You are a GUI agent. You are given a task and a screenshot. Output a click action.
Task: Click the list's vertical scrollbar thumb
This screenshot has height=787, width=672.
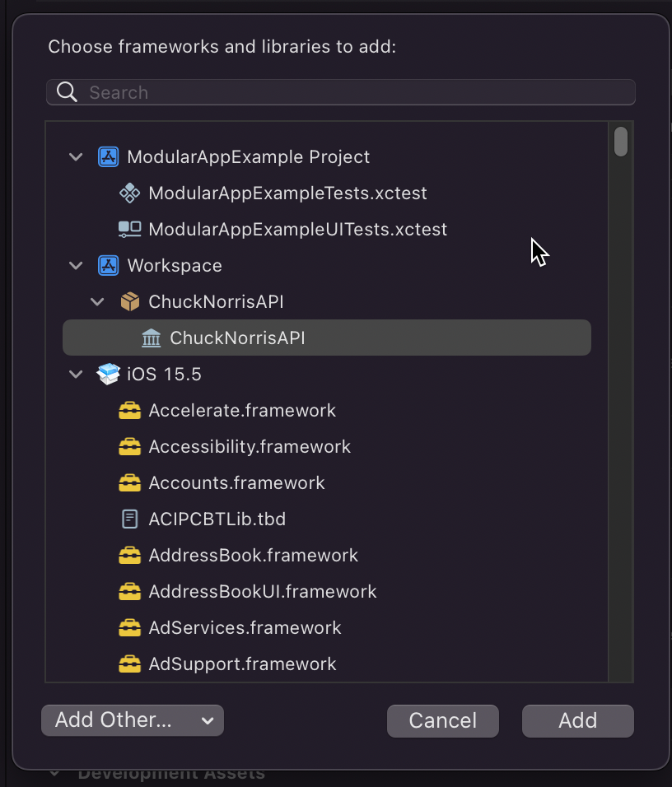pyautogui.click(x=621, y=142)
